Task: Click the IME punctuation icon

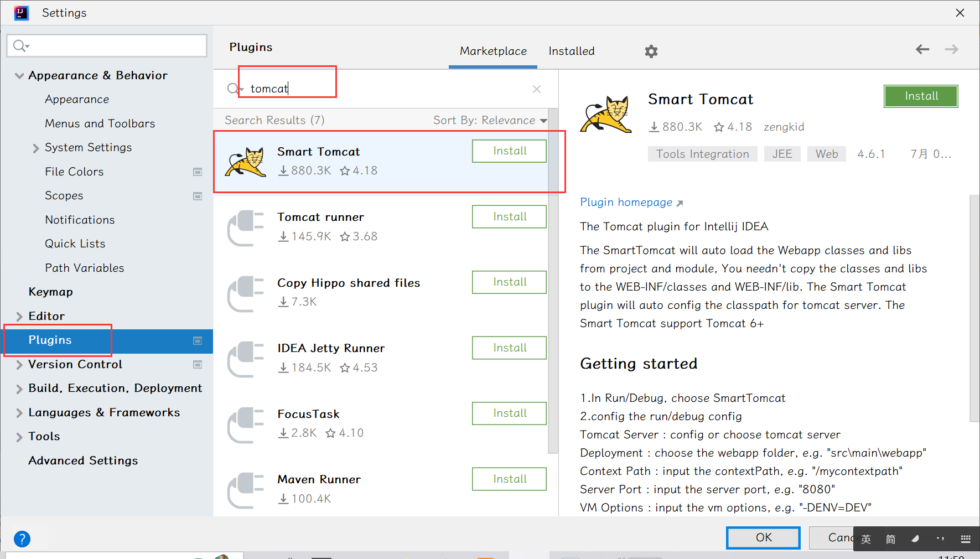Action: tap(941, 539)
